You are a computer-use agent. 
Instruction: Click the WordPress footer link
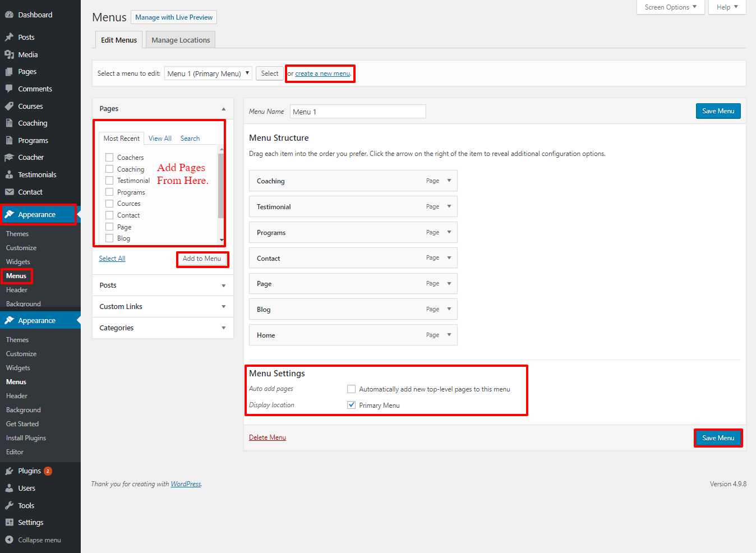pyautogui.click(x=186, y=484)
